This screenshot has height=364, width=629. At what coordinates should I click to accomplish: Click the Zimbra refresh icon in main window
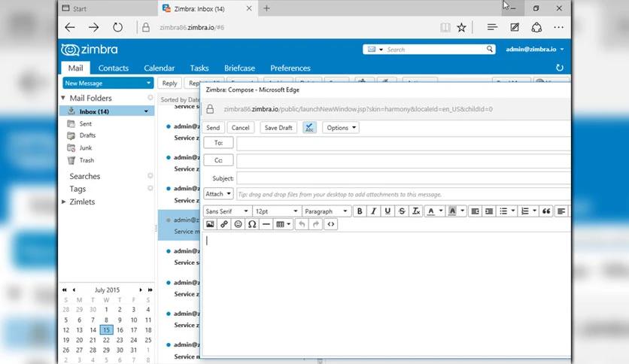pyautogui.click(x=560, y=68)
